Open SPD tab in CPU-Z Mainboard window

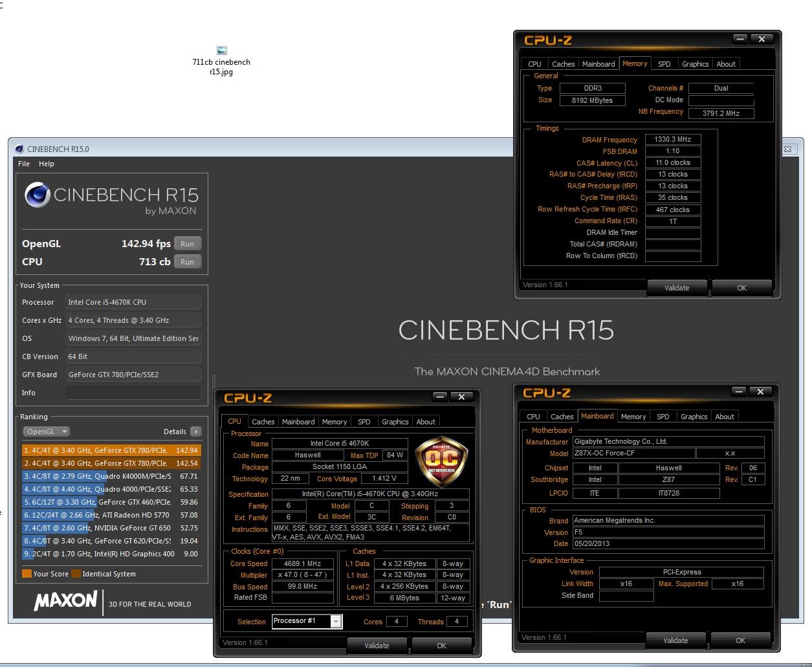coord(663,417)
